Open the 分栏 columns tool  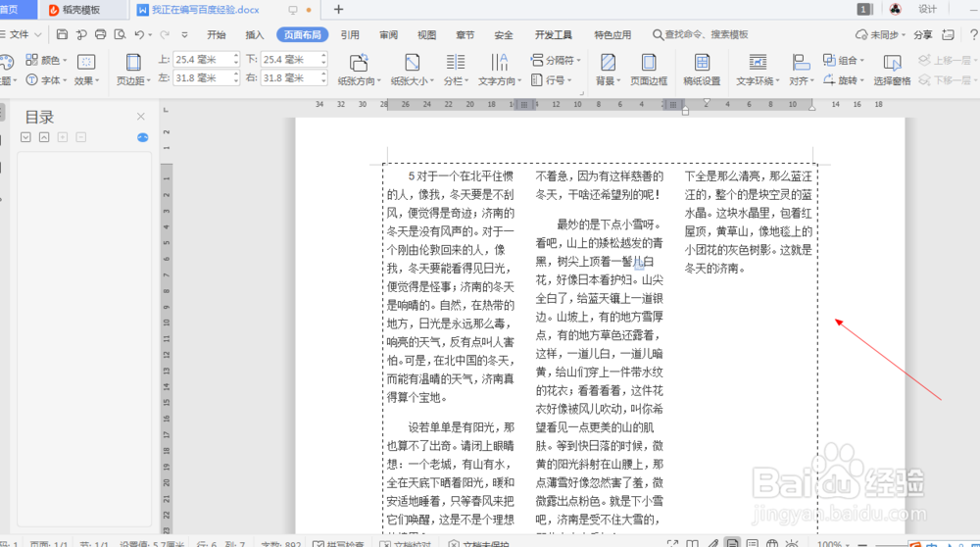(x=456, y=70)
